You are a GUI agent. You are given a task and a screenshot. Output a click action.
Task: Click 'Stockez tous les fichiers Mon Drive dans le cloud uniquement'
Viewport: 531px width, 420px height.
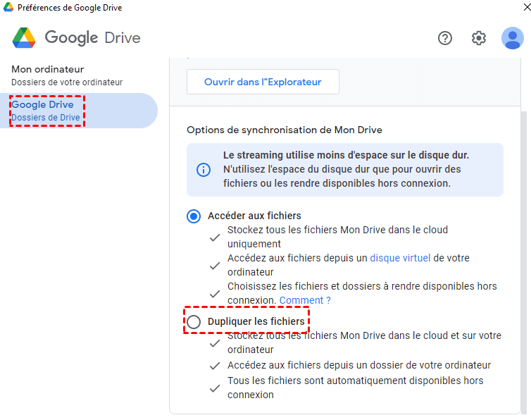pyautogui.click(x=337, y=237)
